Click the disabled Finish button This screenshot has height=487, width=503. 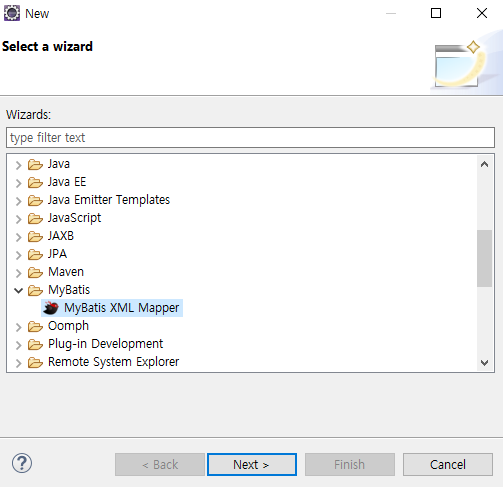pos(350,464)
